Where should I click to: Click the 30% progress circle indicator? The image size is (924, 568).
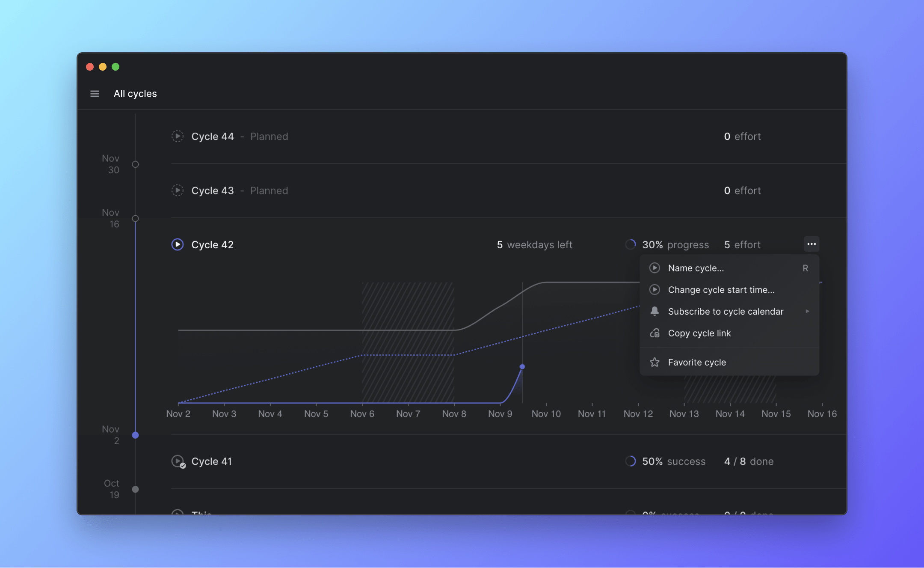pyautogui.click(x=631, y=244)
